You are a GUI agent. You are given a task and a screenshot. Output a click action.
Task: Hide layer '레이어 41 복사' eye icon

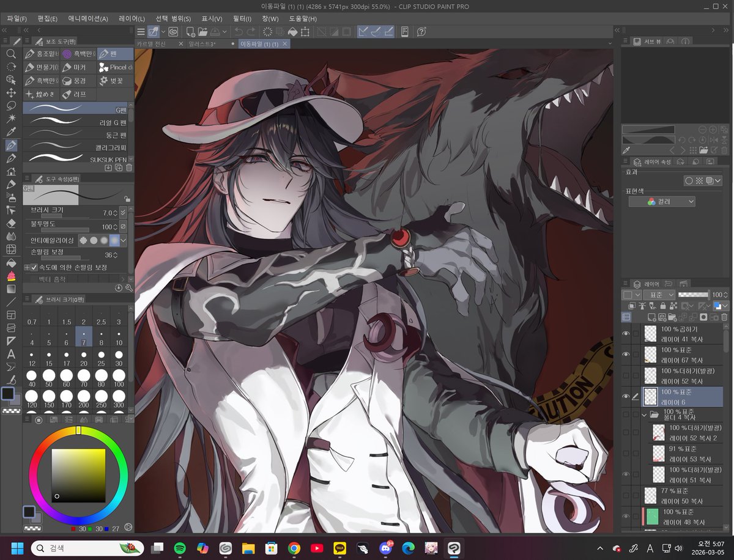(x=626, y=334)
